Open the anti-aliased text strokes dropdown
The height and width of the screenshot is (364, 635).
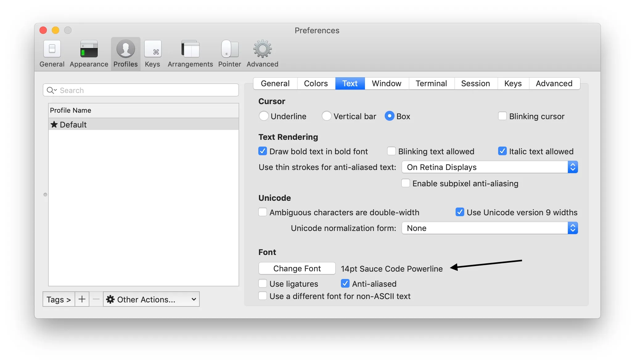[573, 167]
